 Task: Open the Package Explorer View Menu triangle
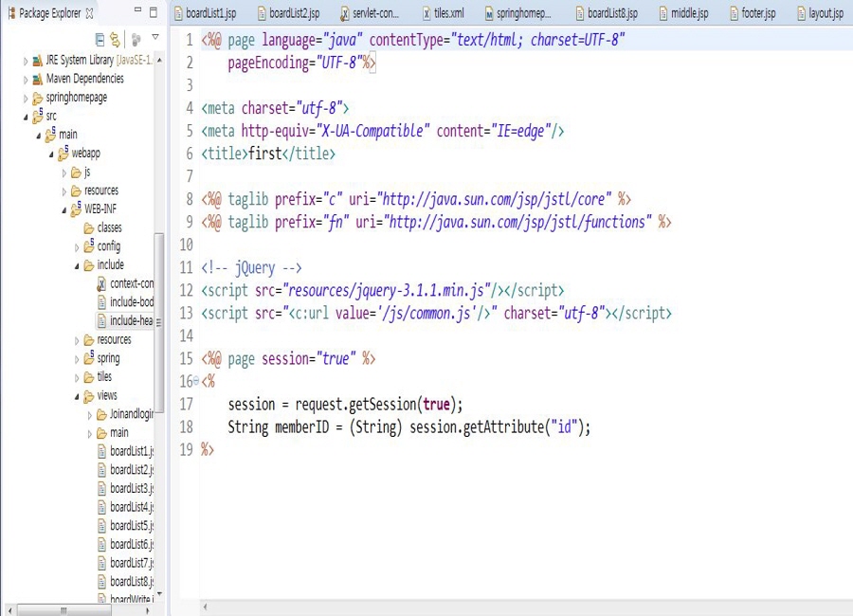155,37
